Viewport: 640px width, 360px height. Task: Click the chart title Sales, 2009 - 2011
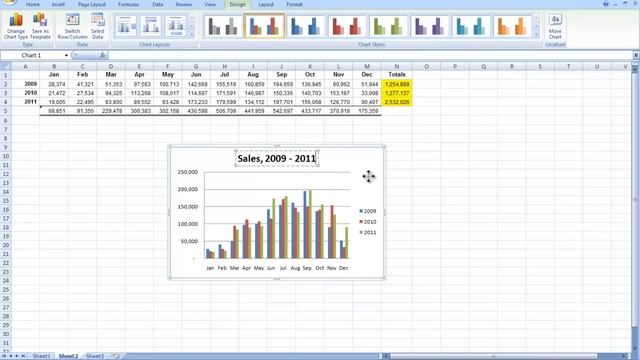(276, 158)
